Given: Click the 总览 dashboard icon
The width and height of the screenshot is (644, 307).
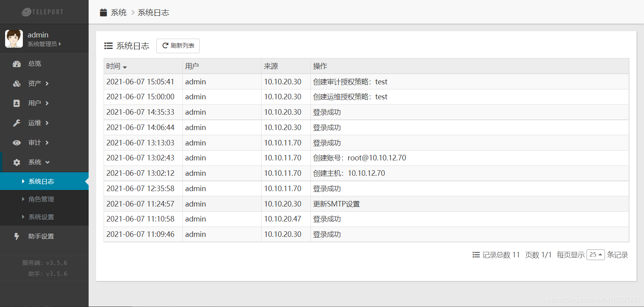Looking at the screenshot, I should coord(17,64).
